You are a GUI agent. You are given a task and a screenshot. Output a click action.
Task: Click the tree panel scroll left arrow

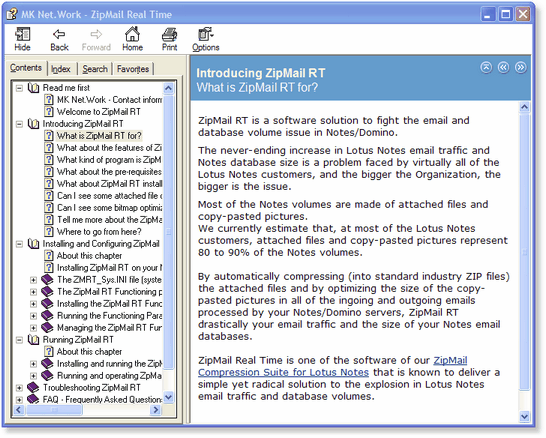tap(18, 410)
